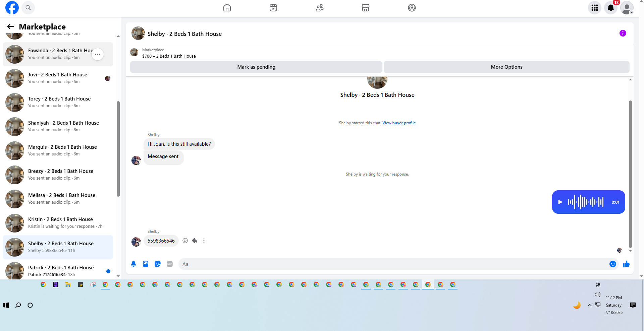Open the notifications bell
This screenshot has width=644, height=331.
coord(611,8)
